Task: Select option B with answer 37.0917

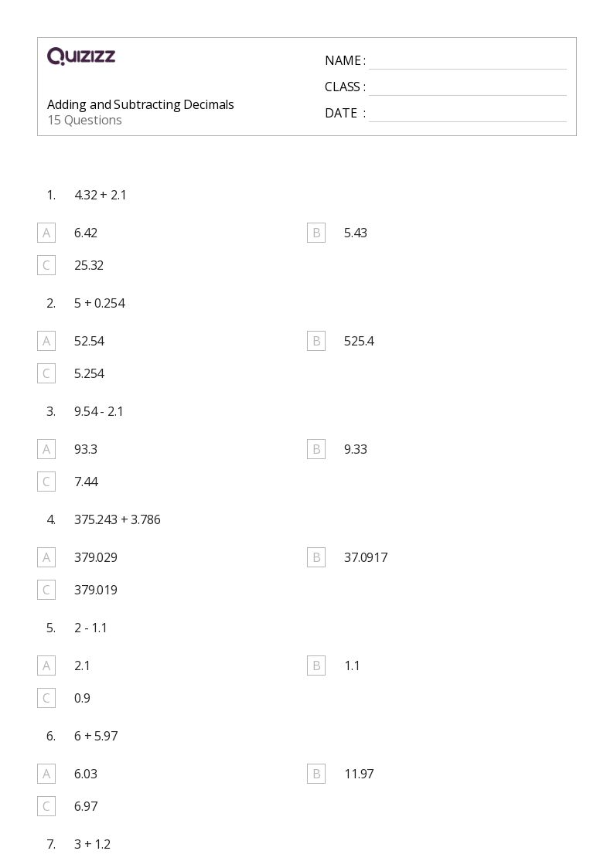Action: [316, 557]
